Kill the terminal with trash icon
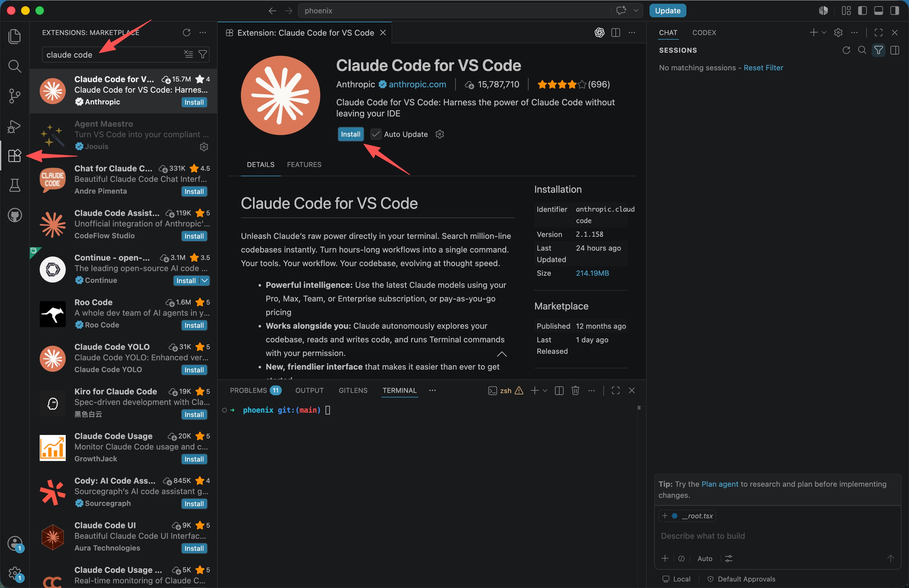The width and height of the screenshot is (909, 588). click(x=575, y=390)
